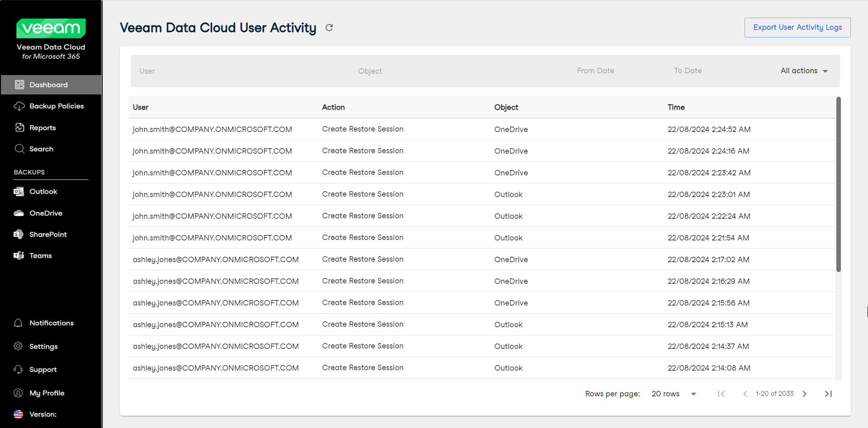Click the Action column header
The width and height of the screenshot is (868, 428).
pyautogui.click(x=333, y=107)
